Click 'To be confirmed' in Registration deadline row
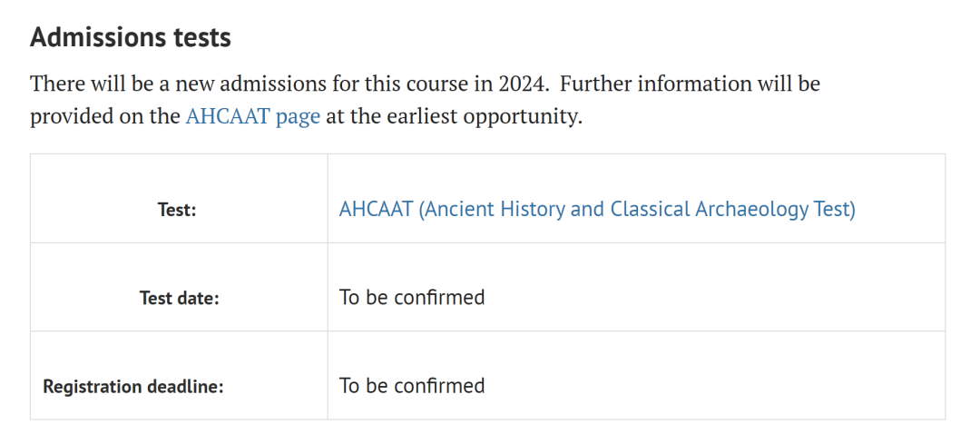This screenshot has width=980, height=444. click(x=412, y=385)
